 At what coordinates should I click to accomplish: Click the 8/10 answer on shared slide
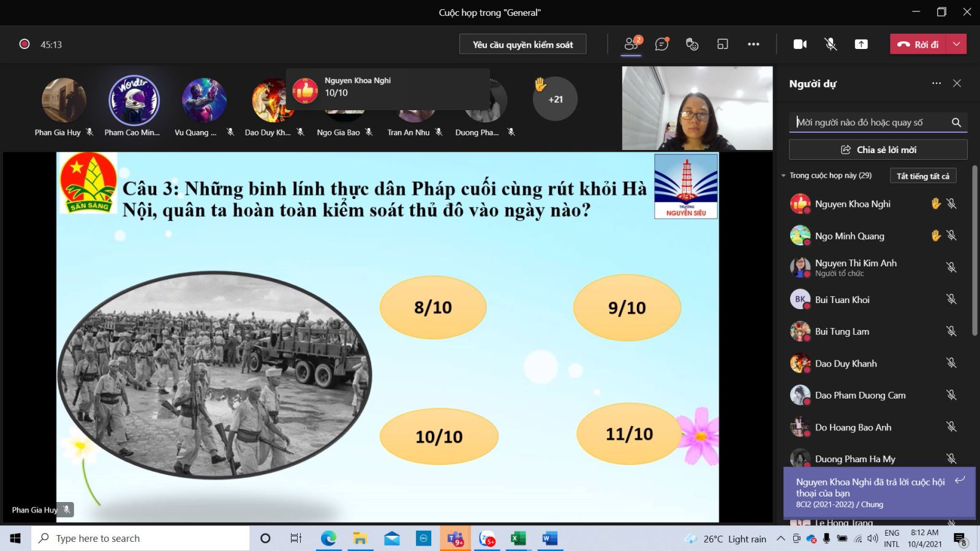tap(433, 307)
